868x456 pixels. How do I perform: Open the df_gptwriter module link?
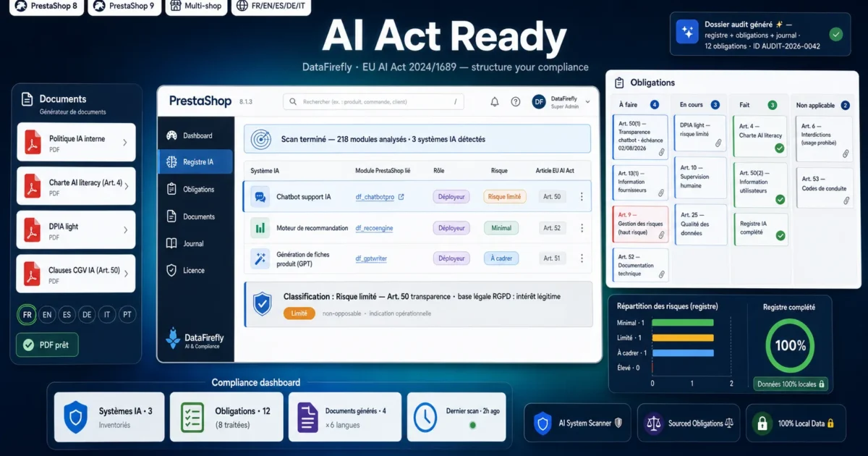(373, 258)
